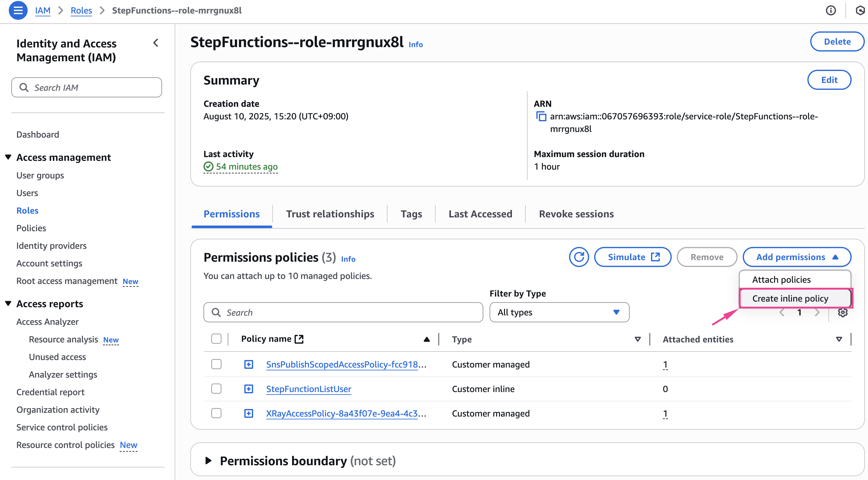Sort by Attached entities using the column arrow
Screen dimensions: 868x480
click(839, 339)
